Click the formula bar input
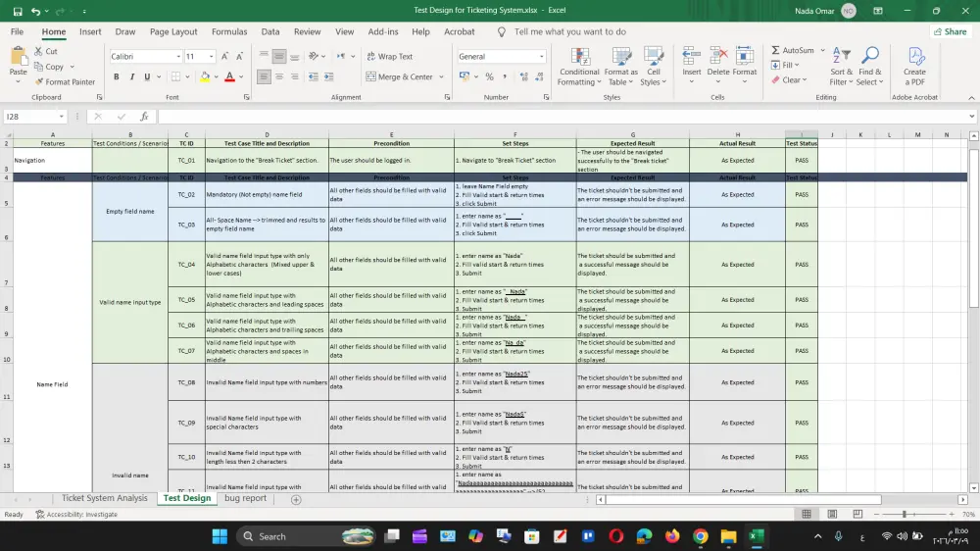Viewport: 980px width, 551px height. (x=563, y=117)
